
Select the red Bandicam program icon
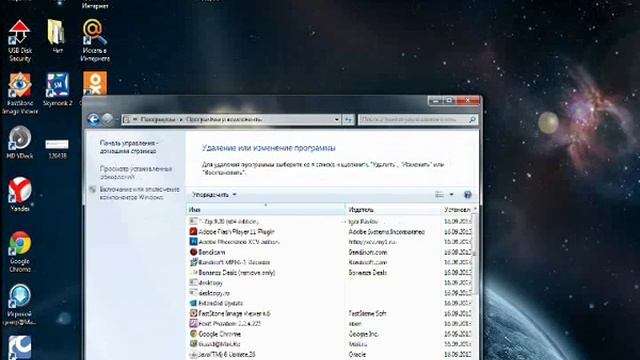pos(193,252)
